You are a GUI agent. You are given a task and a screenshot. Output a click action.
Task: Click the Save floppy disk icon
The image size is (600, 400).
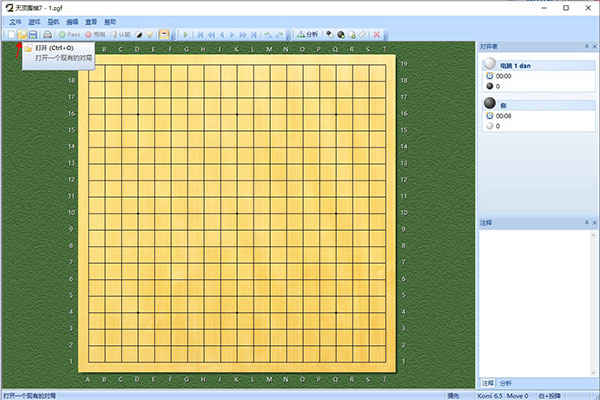(x=33, y=35)
